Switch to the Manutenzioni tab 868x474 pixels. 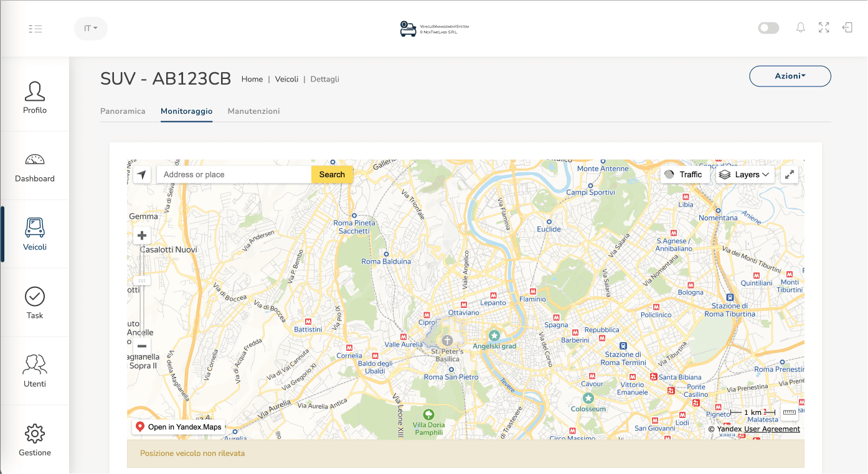[254, 111]
